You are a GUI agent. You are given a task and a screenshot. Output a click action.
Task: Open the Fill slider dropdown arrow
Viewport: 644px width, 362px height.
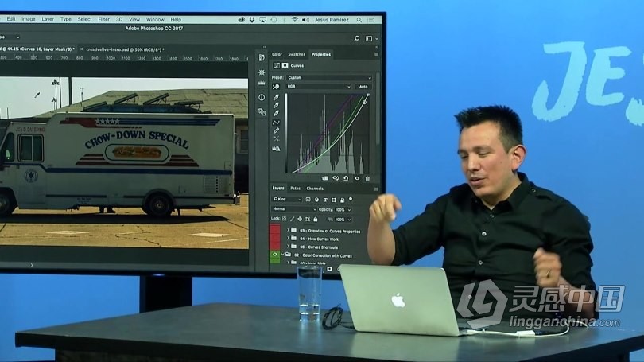[x=350, y=220]
